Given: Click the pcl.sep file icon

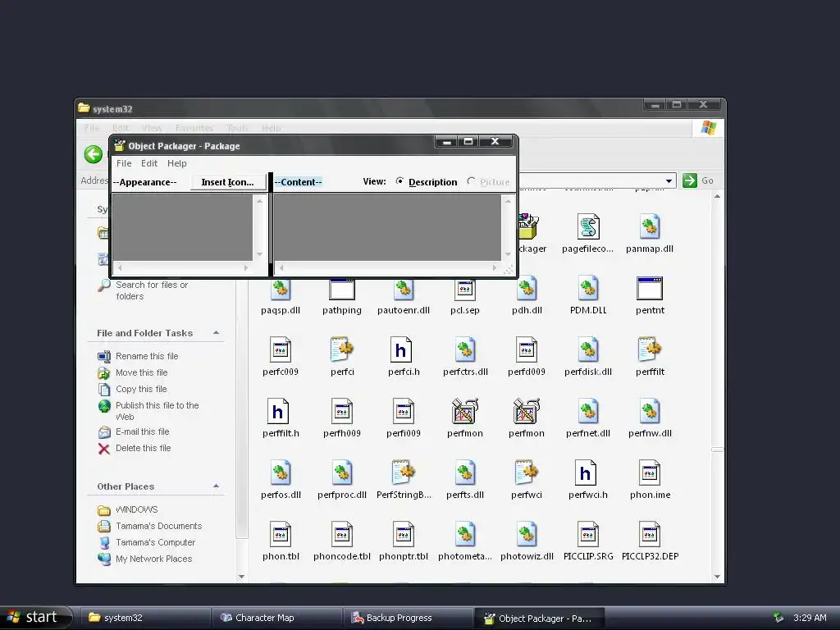Looking at the screenshot, I should pyautogui.click(x=465, y=290).
